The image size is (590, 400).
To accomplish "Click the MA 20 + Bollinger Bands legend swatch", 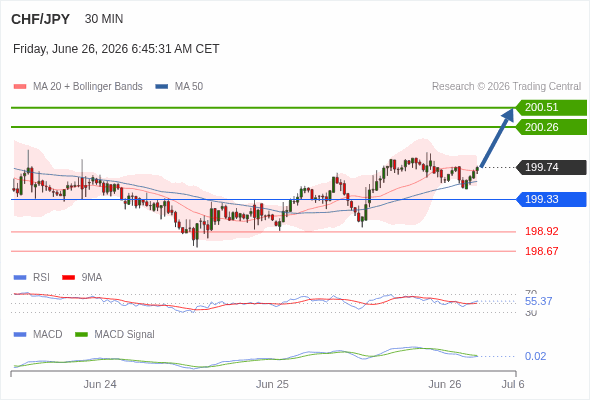I will coord(20,87).
